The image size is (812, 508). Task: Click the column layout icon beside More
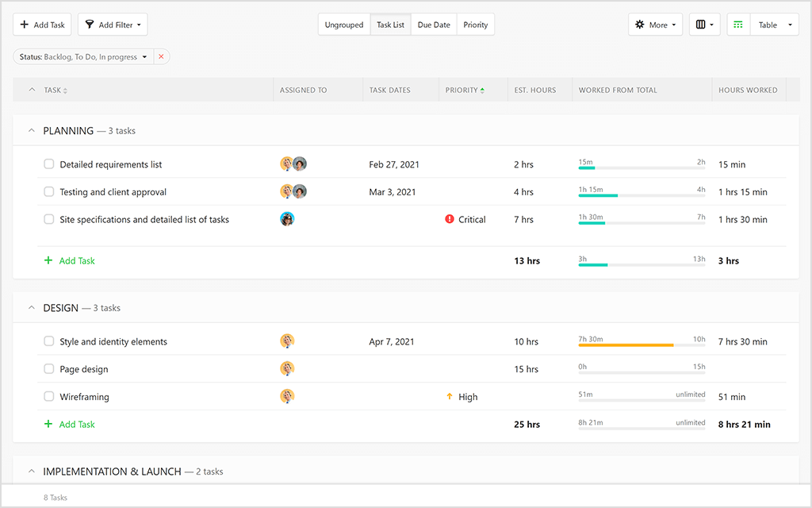click(x=702, y=25)
